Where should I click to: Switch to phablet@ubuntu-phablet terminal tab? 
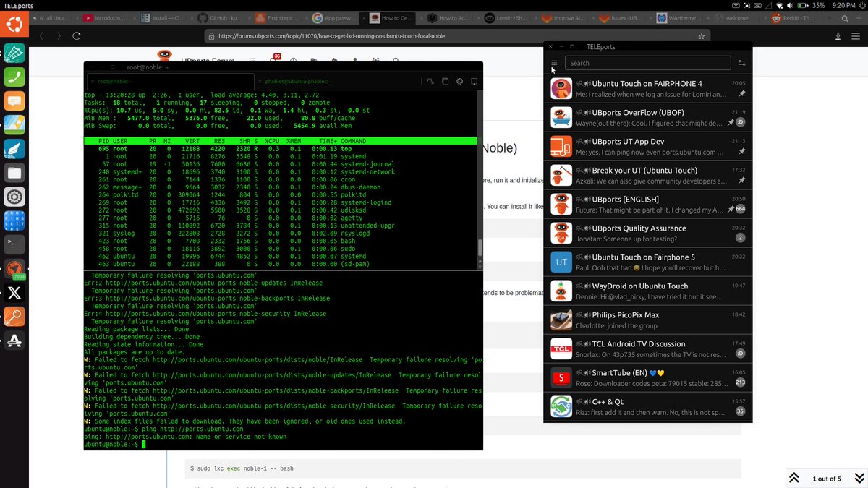tap(338, 82)
